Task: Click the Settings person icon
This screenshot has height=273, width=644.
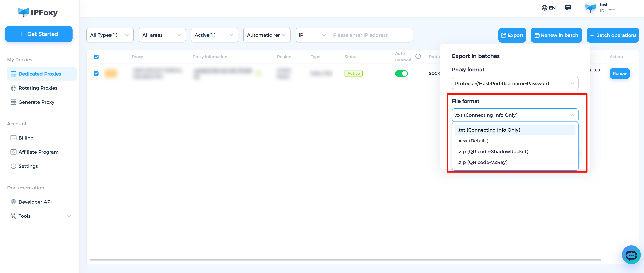Action: [x=13, y=166]
